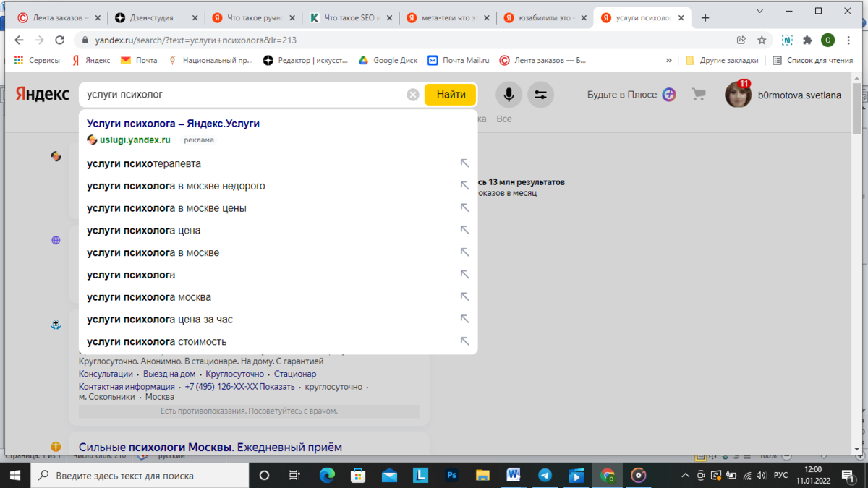Open Контактная информация link
The height and width of the screenshot is (488, 868).
[x=127, y=387]
